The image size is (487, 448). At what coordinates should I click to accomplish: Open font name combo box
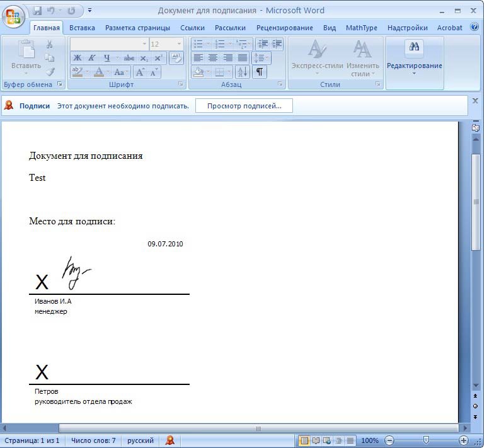coord(110,44)
